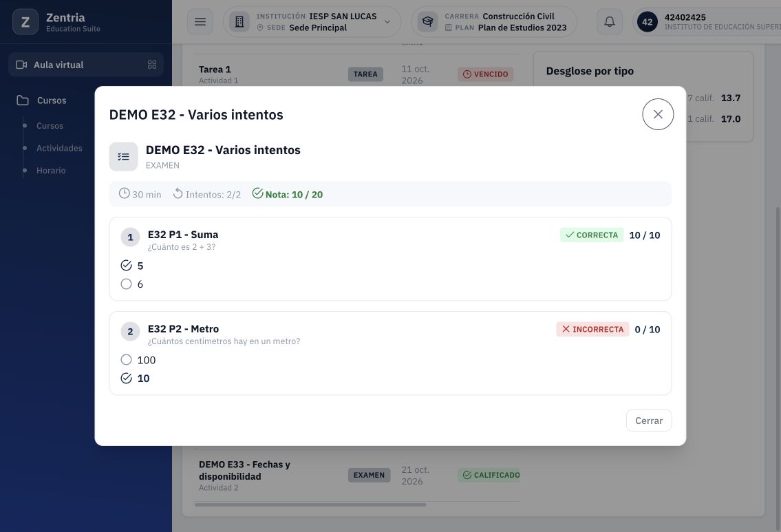781x532 pixels.
Task: Select answer option 100 in question 2
Action: 138,360
